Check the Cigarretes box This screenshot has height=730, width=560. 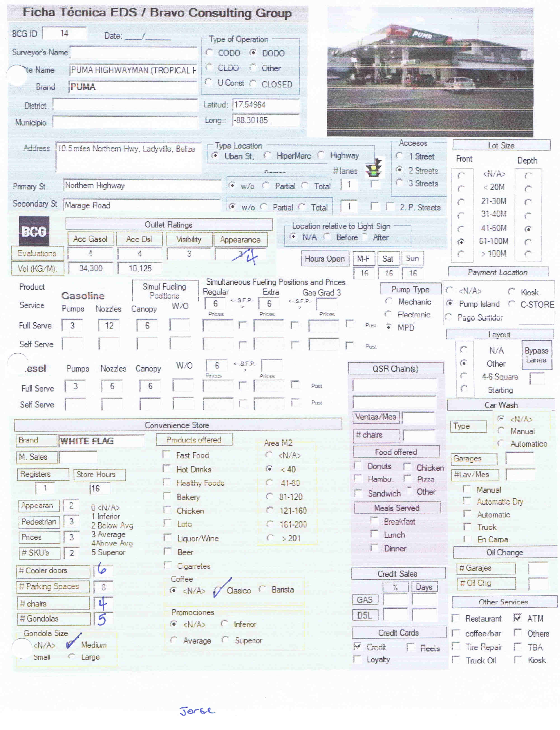click(x=168, y=565)
